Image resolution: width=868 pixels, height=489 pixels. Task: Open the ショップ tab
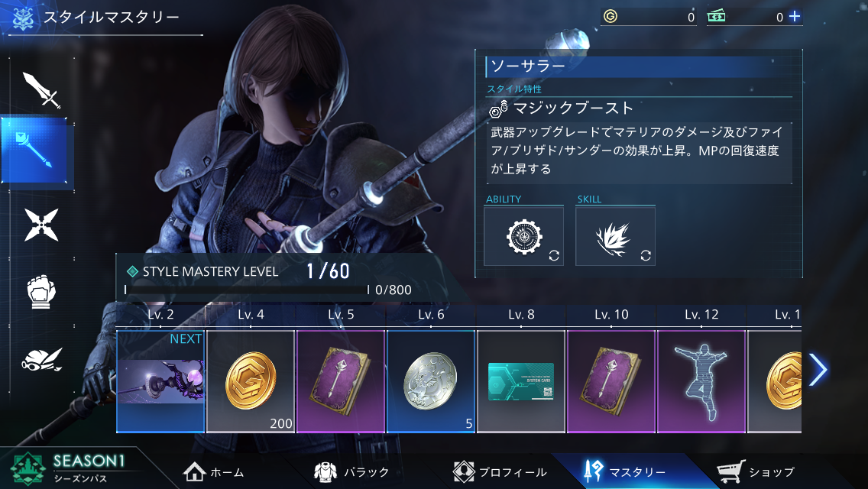pyautogui.click(x=756, y=472)
